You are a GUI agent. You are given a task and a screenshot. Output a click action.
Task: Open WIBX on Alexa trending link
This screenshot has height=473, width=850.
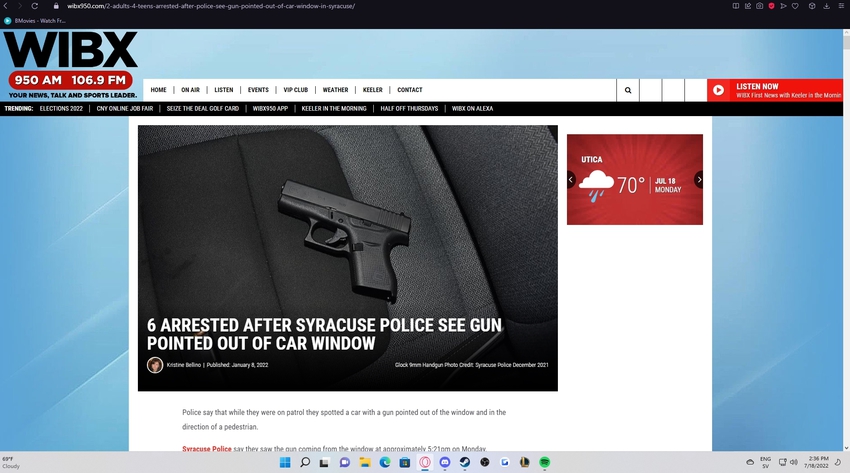tap(472, 108)
